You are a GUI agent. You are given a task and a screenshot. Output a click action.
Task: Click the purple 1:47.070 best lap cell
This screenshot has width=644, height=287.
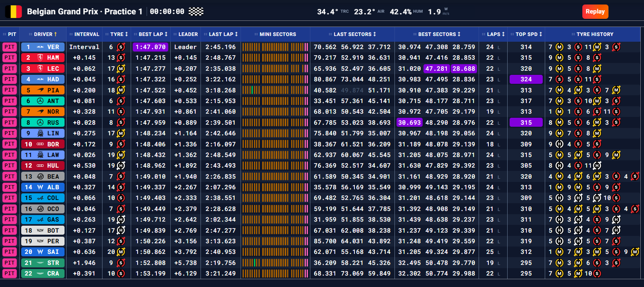[151, 47]
